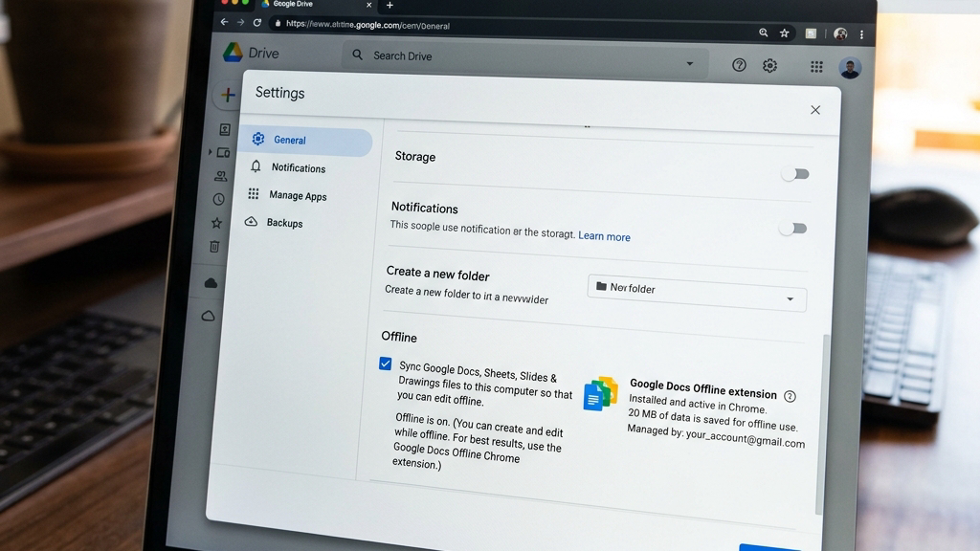Viewport: 980px width, 551px height.
Task: Click the 'Offline' section heading
Action: coord(399,337)
